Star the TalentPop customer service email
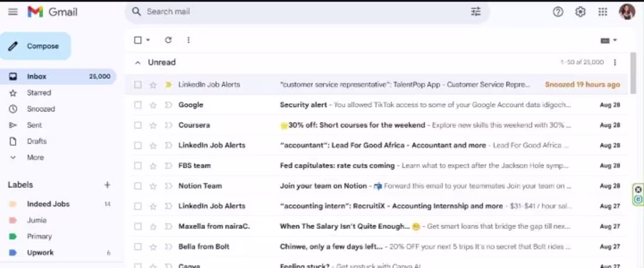The image size is (644, 268). (x=153, y=85)
